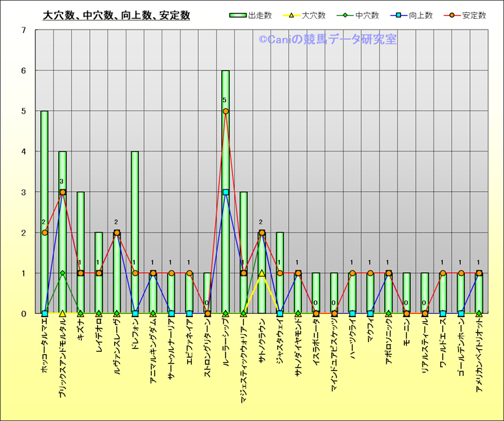Click the cyan 向上数 marker on ルーラーシップ
The image size is (504, 421).
pos(226,193)
